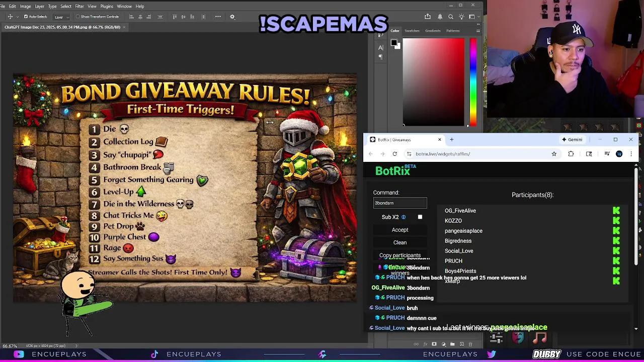The width and height of the screenshot is (644, 362).
Task: Switch to the Swatches tab
Action: 412,31
